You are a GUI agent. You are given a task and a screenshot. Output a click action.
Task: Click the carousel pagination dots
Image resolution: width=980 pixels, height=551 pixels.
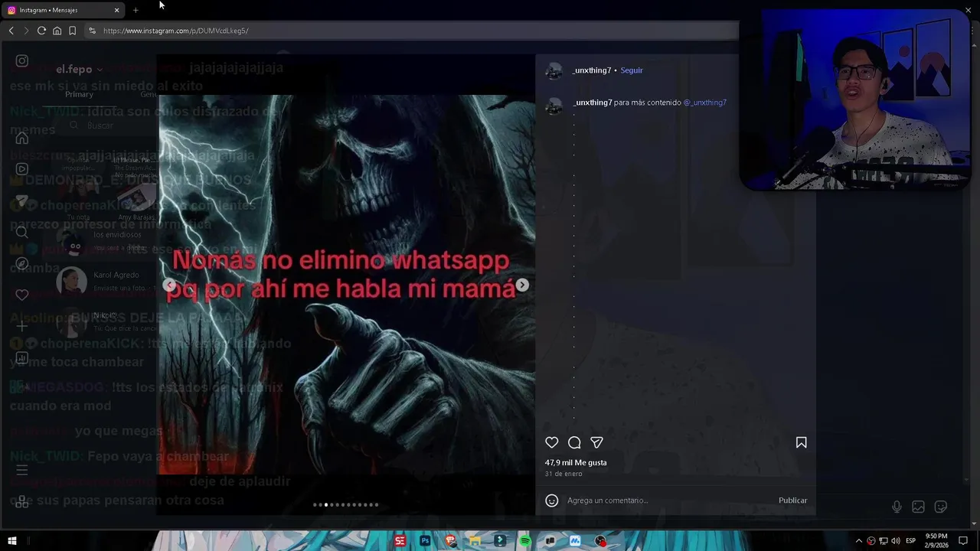pos(346,504)
